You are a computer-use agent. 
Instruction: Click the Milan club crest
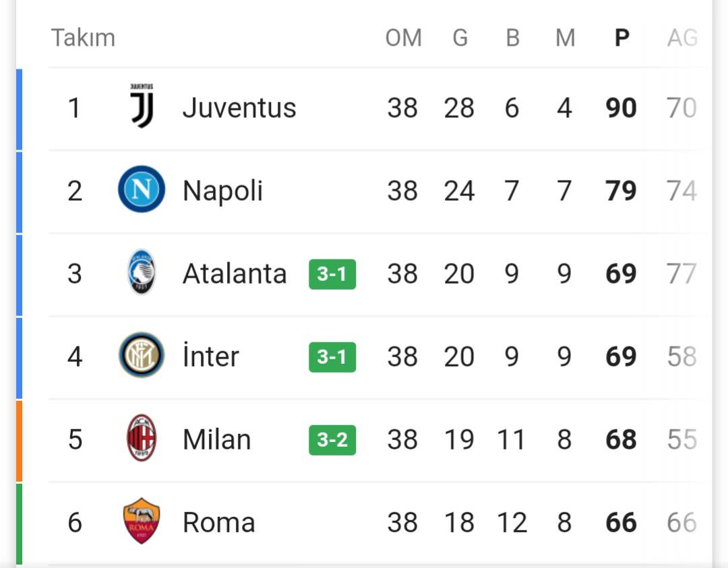pyautogui.click(x=142, y=438)
